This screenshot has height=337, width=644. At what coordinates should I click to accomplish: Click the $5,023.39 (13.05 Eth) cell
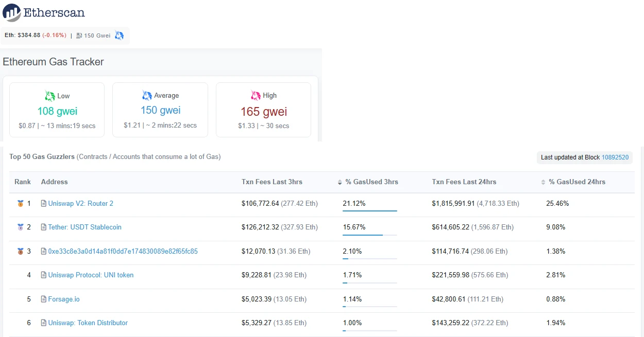(x=274, y=299)
